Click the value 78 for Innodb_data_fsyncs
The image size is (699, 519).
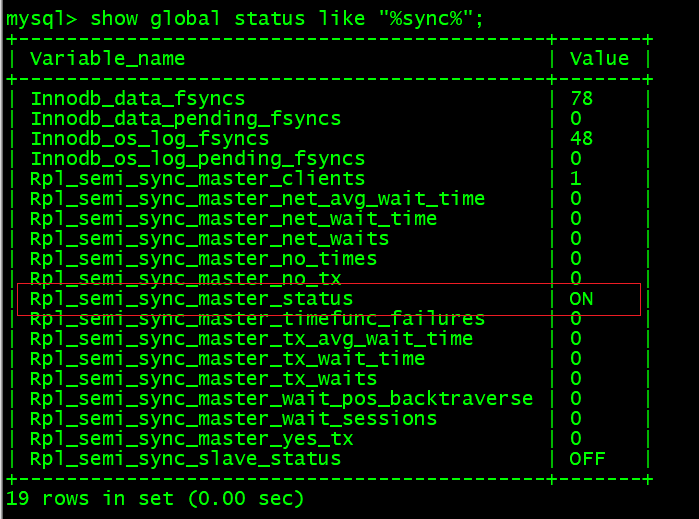tap(581, 98)
